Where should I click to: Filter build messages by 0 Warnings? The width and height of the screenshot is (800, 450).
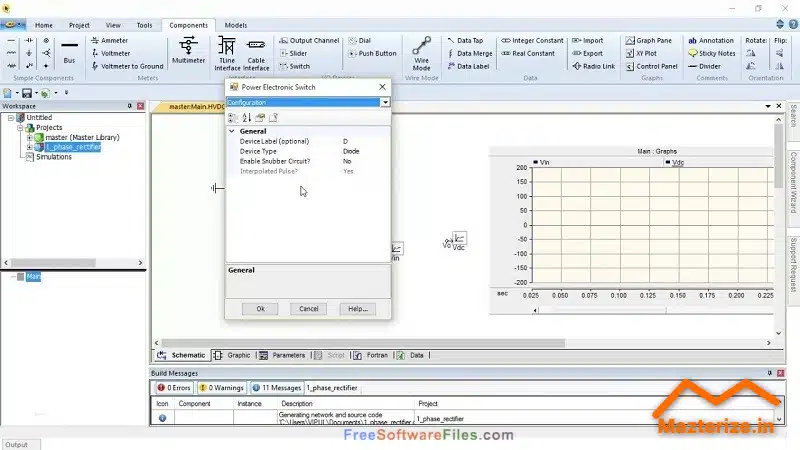[221, 388]
